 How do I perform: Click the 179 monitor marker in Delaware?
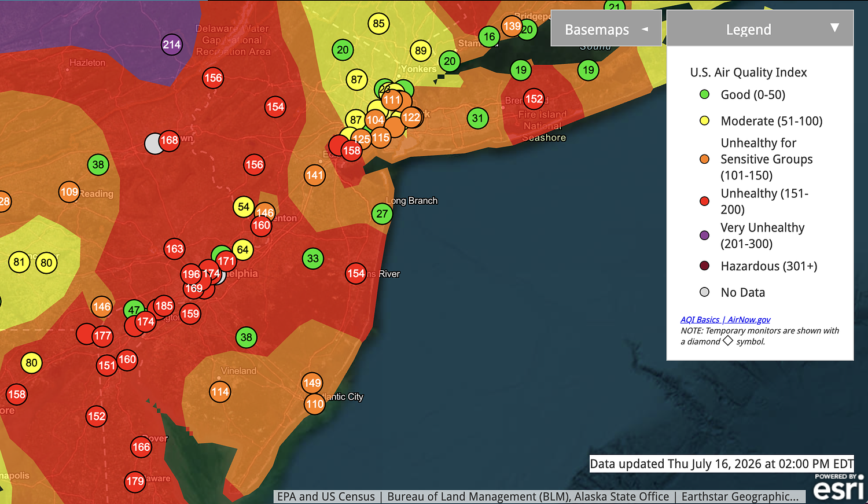[x=135, y=481]
